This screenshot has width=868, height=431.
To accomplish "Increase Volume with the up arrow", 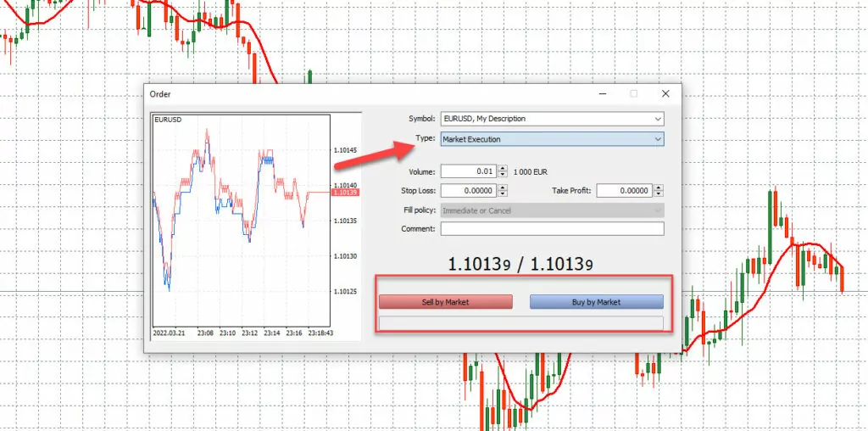I will (x=503, y=168).
